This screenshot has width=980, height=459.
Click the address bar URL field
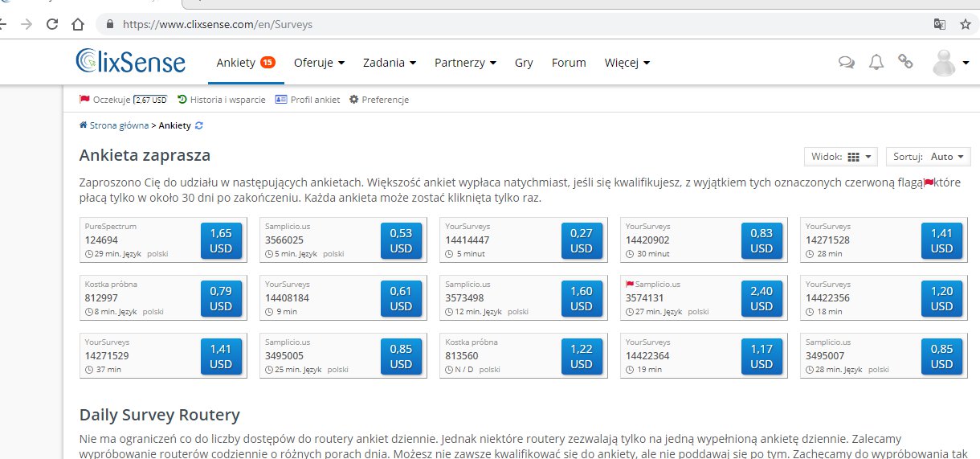[x=514, y=24]
